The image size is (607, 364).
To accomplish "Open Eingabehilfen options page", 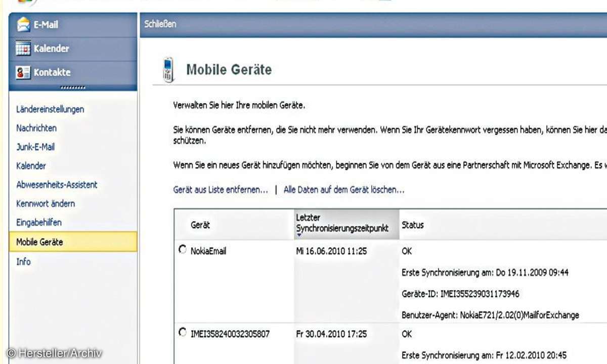I will 39,222.
